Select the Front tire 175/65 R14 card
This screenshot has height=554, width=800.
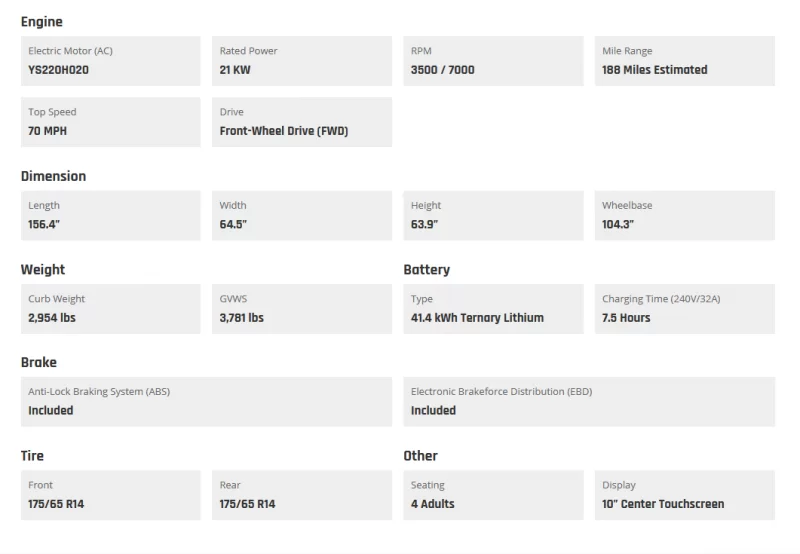pos(110,495)
